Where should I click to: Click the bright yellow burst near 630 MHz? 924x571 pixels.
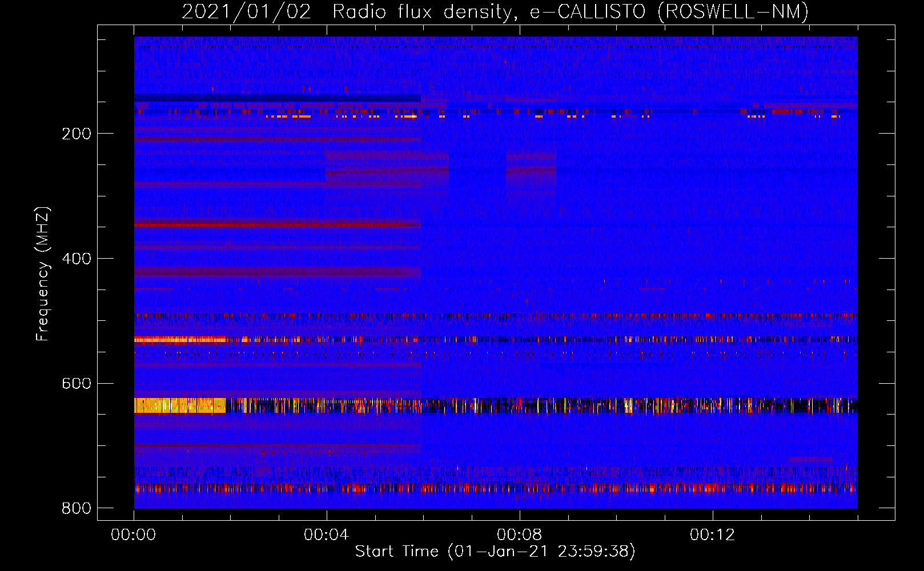(x=180, y=405)
